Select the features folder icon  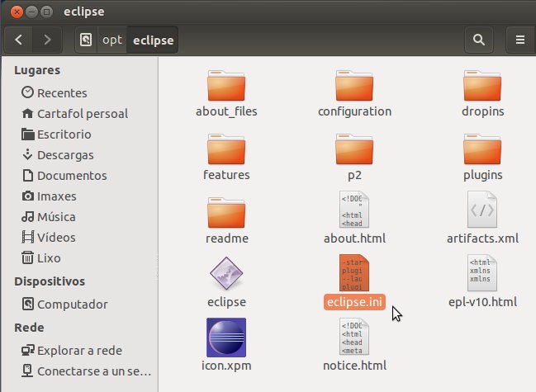(226, 149)
